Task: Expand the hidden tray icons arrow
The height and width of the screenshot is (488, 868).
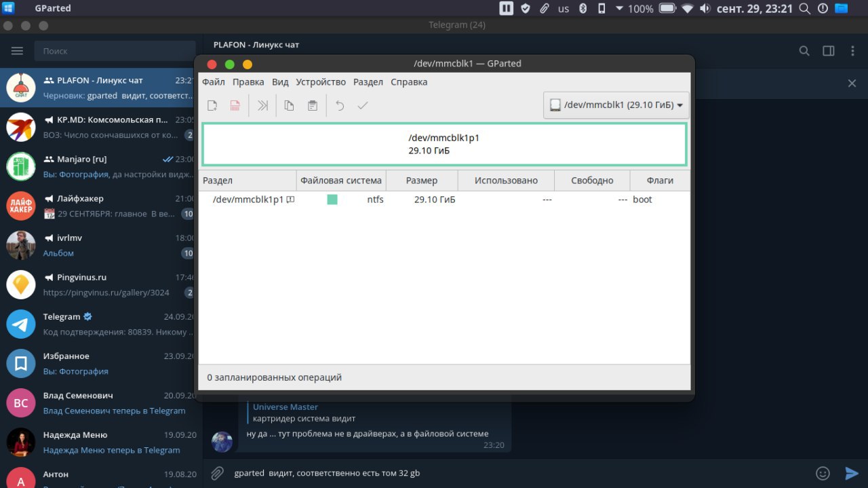Action: (x=619, y=9)
